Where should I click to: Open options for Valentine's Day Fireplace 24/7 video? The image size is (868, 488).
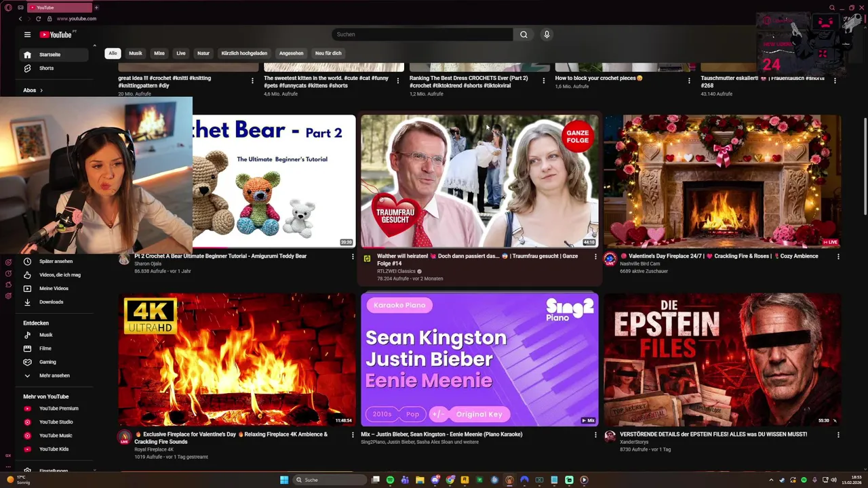(x=838, y=257)
